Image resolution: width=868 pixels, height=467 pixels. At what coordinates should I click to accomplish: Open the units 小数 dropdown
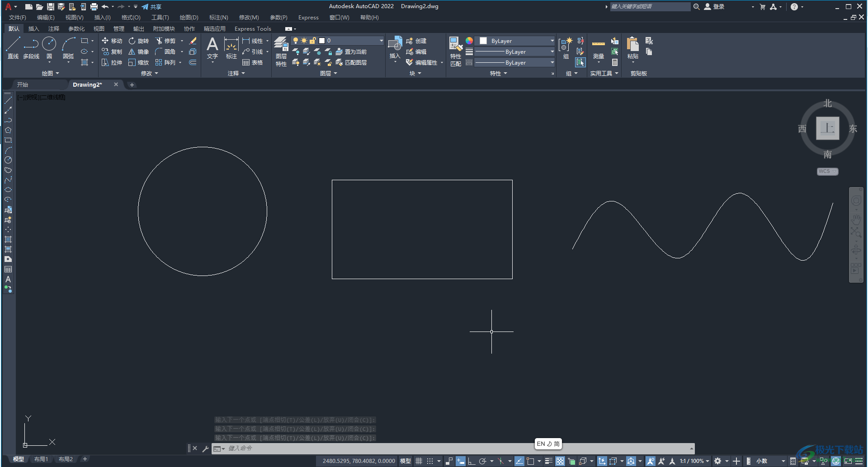(x=770, y=461)
